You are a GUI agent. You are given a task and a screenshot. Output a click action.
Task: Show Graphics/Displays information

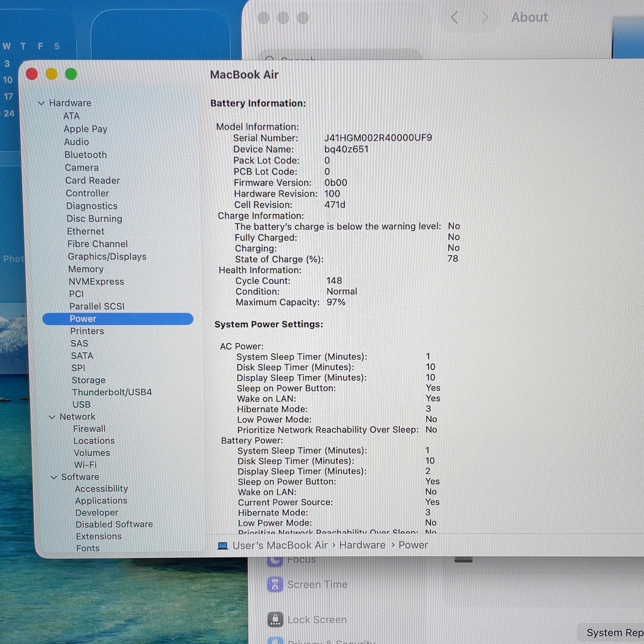107,257
